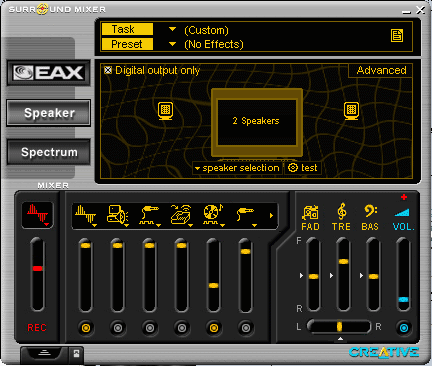The height and width of the screenshot is (366, 432).
Task: Open the notes document icon beside Custom
Action: pos(397,35)
